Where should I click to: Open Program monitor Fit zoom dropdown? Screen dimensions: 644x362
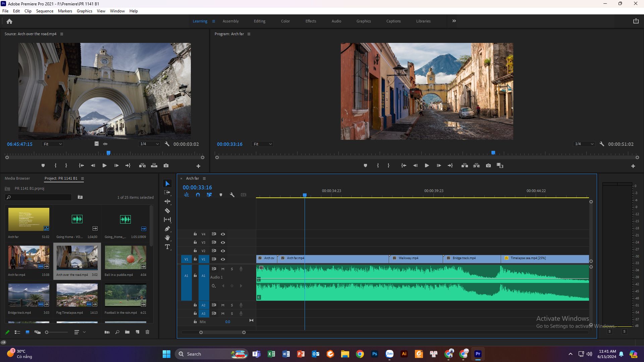tap(262, 144)
